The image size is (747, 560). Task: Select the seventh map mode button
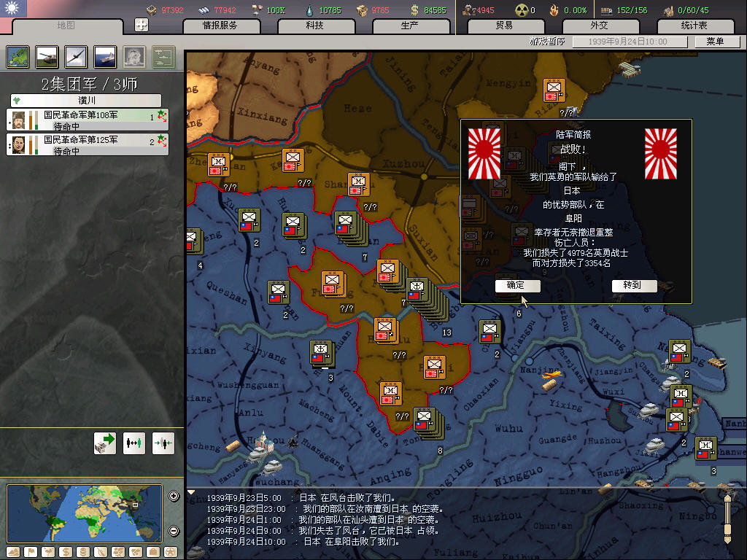[x=118, y=552]
